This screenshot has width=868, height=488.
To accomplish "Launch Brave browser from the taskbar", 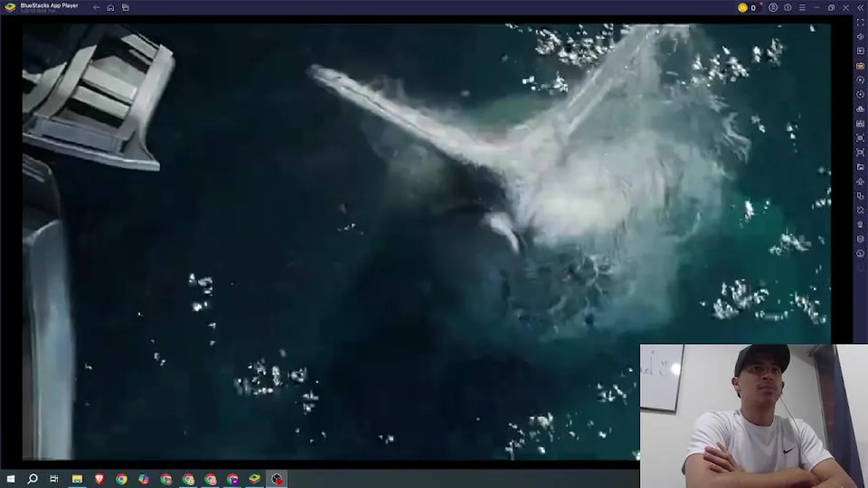I will point(100,479).
